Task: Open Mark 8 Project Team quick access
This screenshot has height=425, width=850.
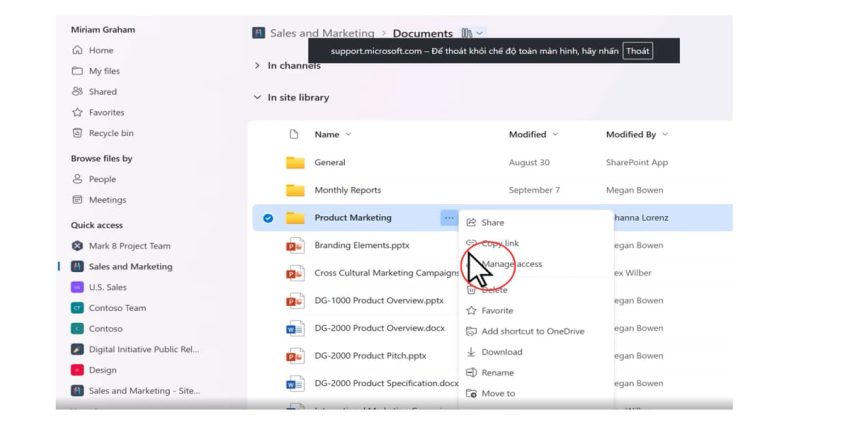Action: [x=121, y=246]
